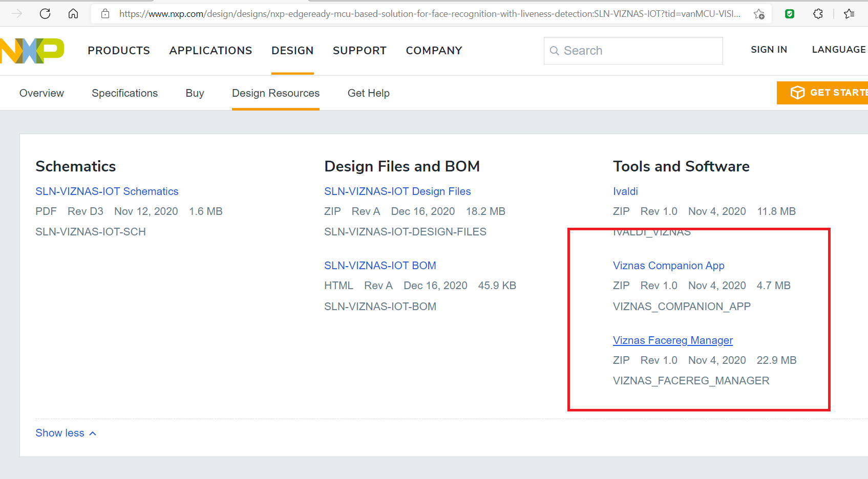Reload the page with the refresh icon
Screen dimensions: 868x479
(x=45, y=13)
